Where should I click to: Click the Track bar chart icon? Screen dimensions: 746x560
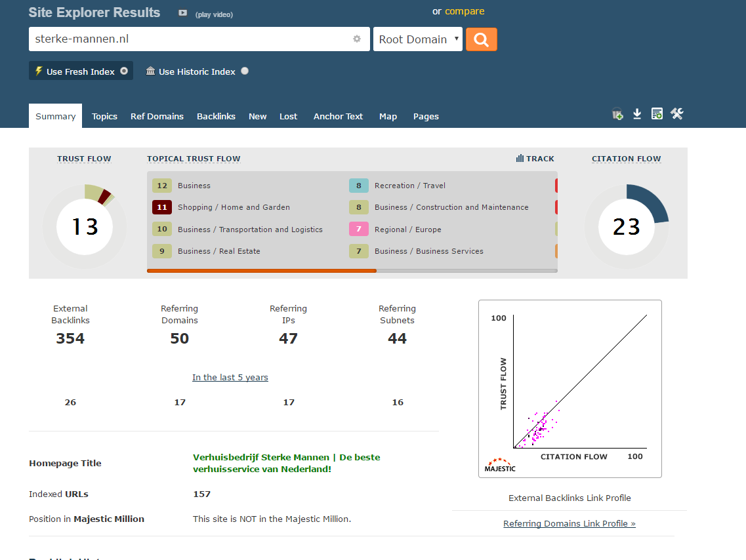pos(520,159)
